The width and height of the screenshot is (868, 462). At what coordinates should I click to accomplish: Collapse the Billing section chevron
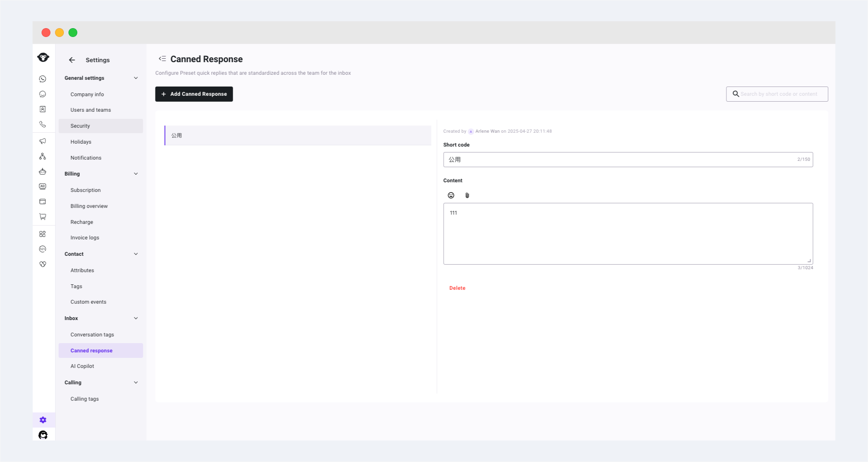tap(136, 174)
